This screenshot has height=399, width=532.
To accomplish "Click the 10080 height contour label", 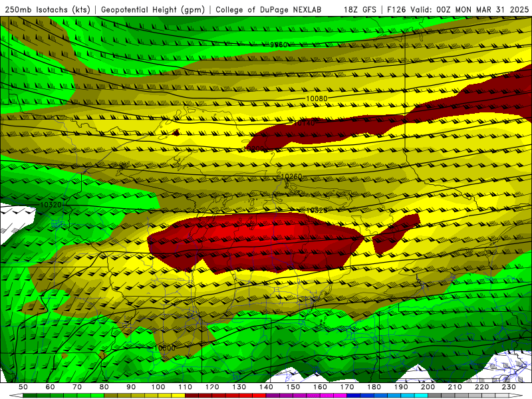I will pos(317,98).
